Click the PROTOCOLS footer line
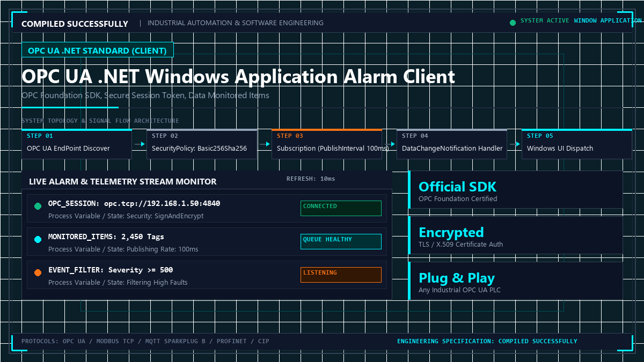This screenshot has height=362, width=644. [x=145, y=341]
